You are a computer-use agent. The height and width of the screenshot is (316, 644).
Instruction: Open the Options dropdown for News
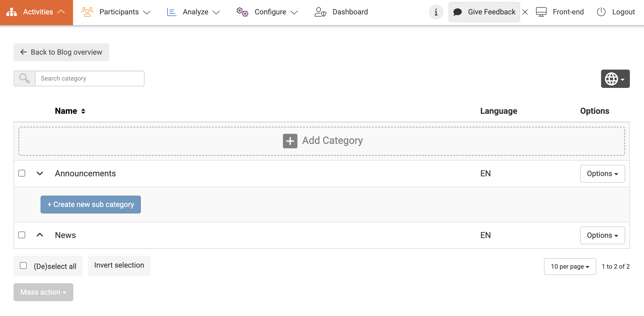point(602,235)
